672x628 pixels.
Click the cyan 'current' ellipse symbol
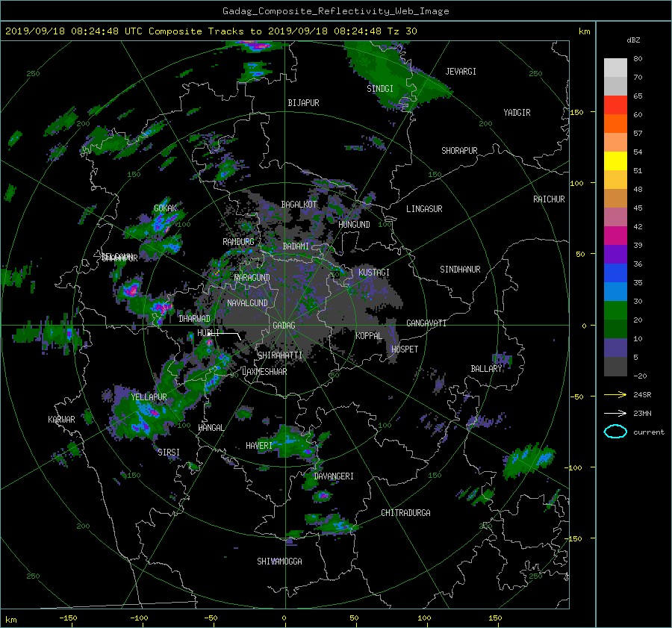[x=615, y=432]
